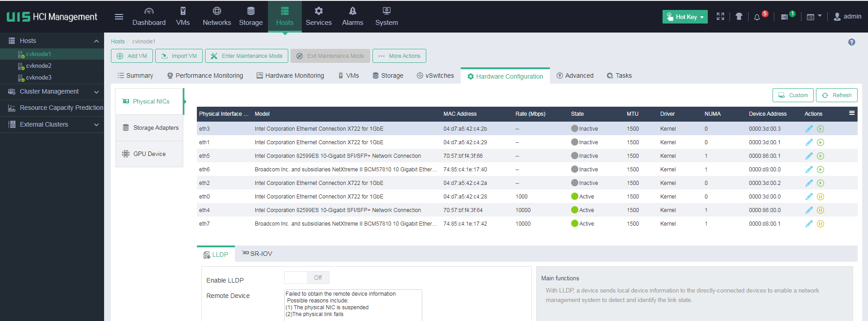Select Storage Adapters side tab

tap(149, 128)
